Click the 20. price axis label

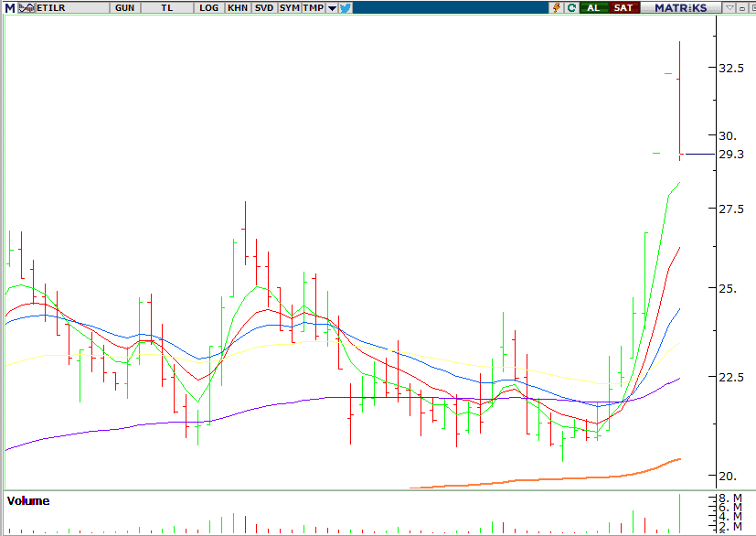[x=728, y=477]
